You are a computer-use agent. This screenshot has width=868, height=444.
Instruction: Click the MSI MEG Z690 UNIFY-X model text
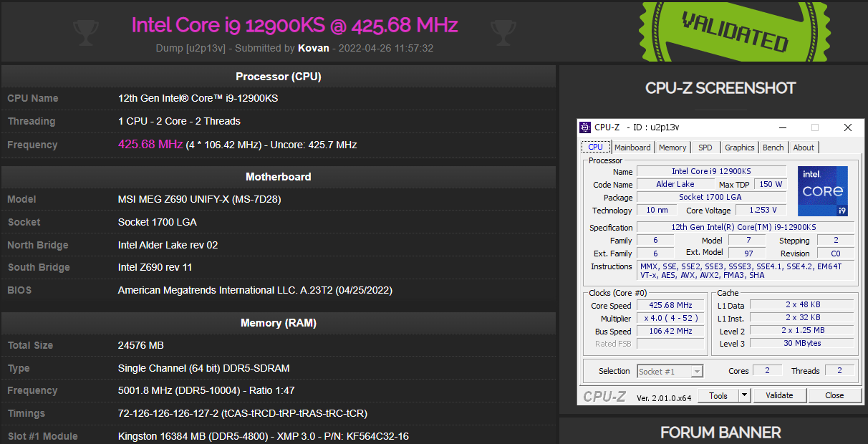click(199, 199)
